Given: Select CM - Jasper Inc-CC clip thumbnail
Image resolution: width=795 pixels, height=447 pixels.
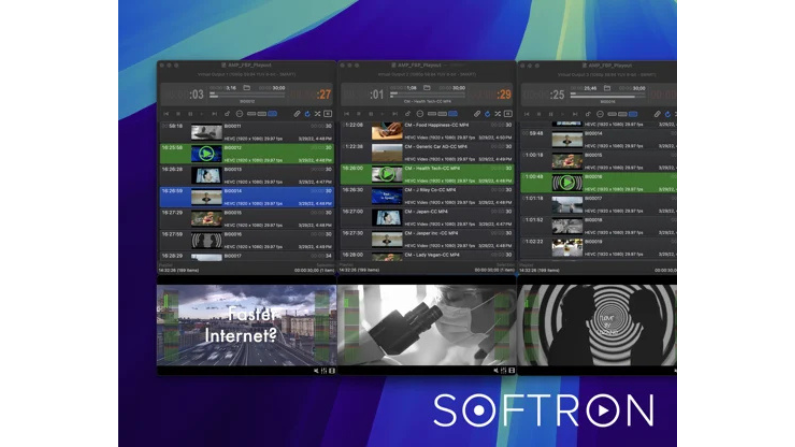Looking at the screenshot, I should 387,239.
